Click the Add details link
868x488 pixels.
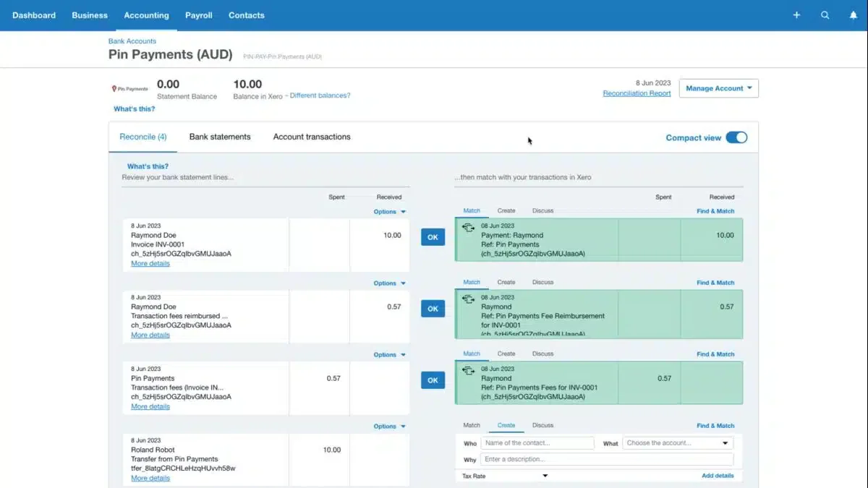pos(718,476)
